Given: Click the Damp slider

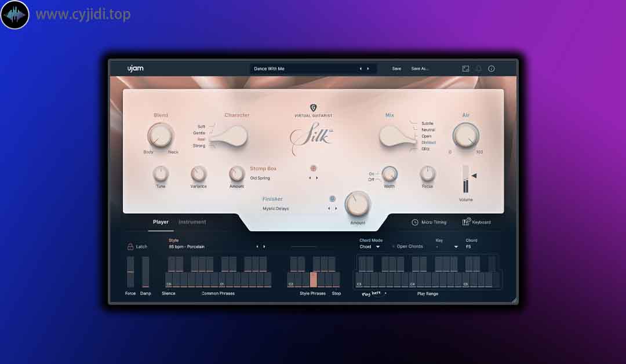Looking at the screenshot, I should [x=145, y=272].
